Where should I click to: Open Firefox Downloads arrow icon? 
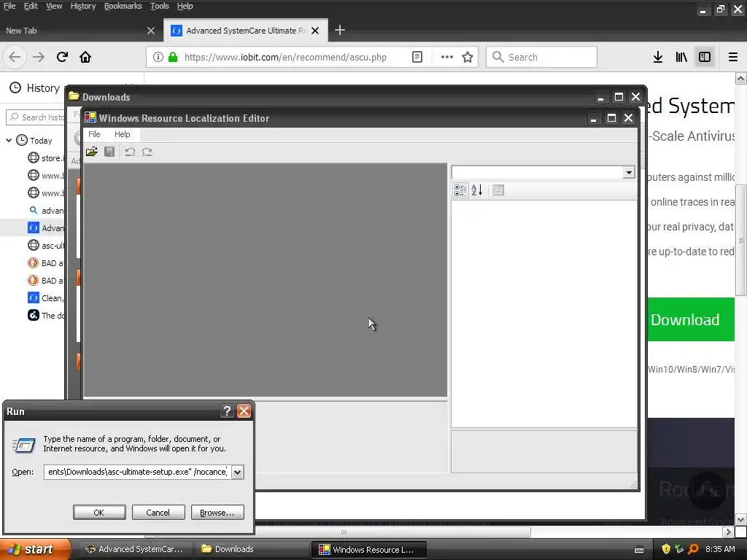point(658,57)
